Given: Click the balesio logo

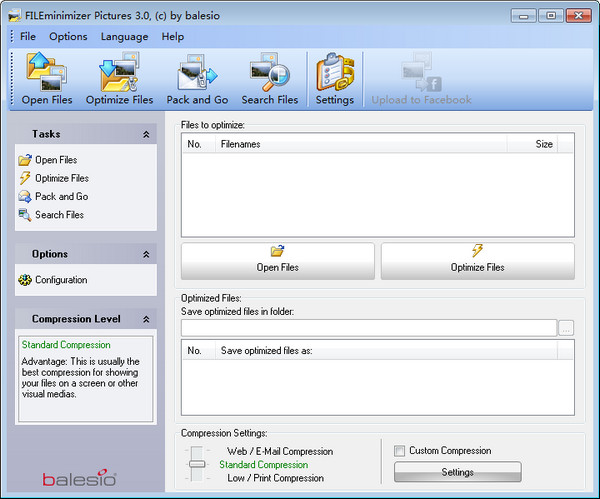Looking at the screenshot, I should tap(79, 478).
